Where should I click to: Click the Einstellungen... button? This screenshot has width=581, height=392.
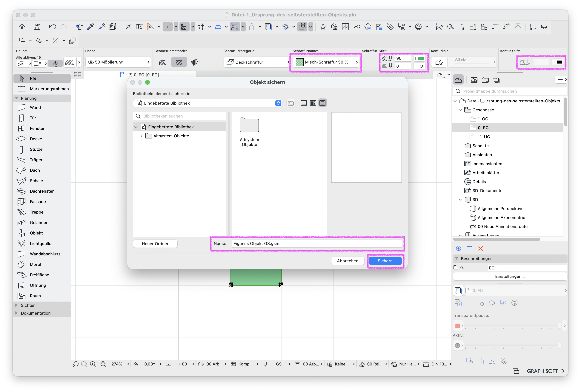(x=510, y=276)
